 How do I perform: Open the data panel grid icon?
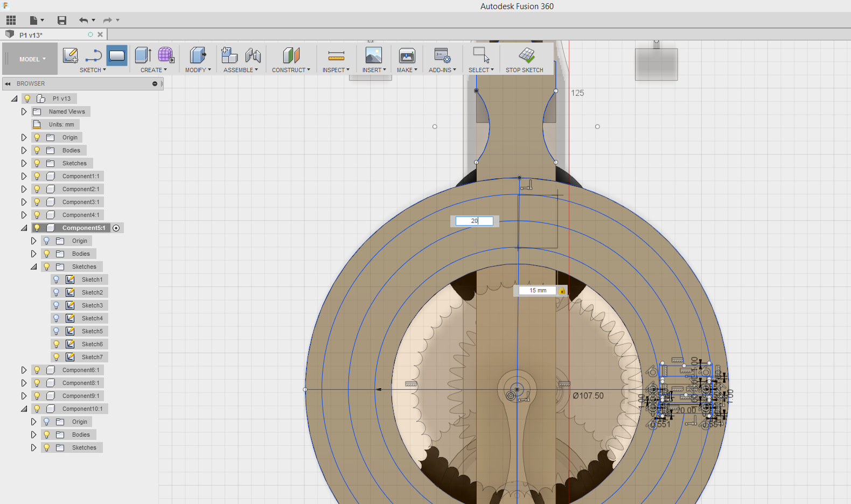(x=11, y=20)
